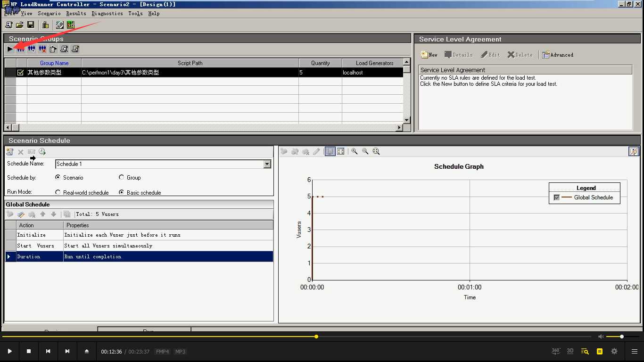The height and width of the screenshot is (362, 644).
Task: Choose Real-world schedule run mode
Action: pos(58,192)
